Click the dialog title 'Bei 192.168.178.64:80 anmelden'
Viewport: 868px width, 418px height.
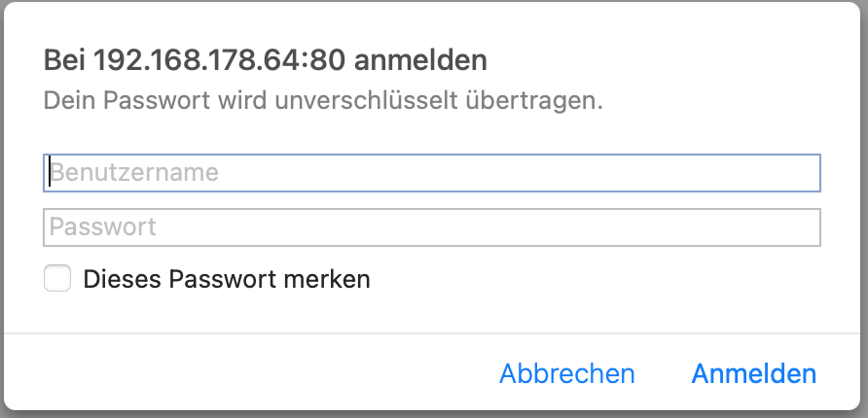[x=265, y=60]
